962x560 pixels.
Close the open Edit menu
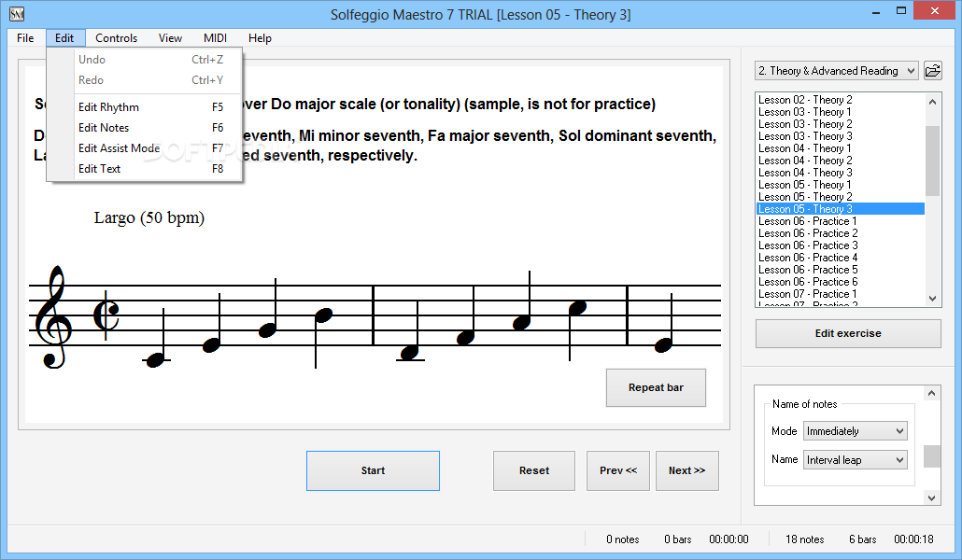coord(64,38)
